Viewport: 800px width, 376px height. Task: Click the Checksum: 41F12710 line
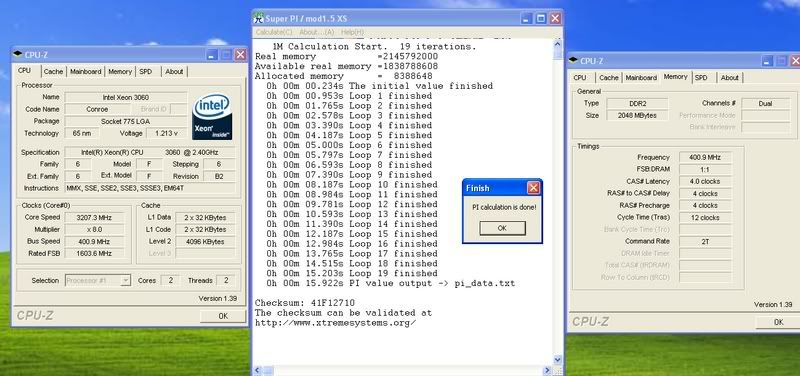coord(305,303)
